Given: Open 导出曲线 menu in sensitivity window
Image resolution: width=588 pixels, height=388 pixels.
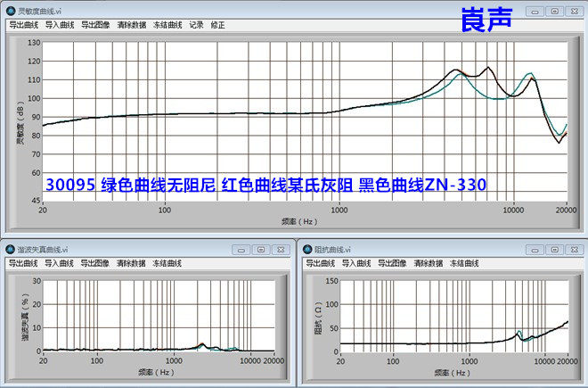Looking at the screenshot, I should pyautogui.click(x=23, y=26).
